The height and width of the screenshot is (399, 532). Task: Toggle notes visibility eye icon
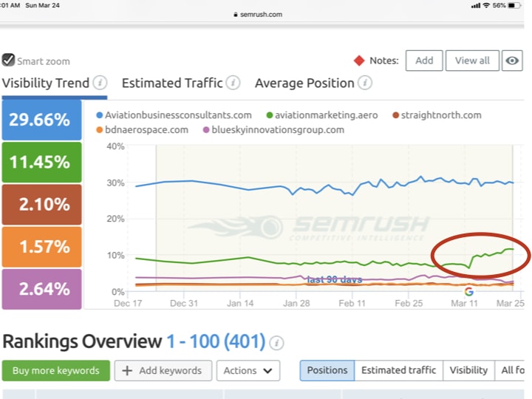tap(512, 61)
